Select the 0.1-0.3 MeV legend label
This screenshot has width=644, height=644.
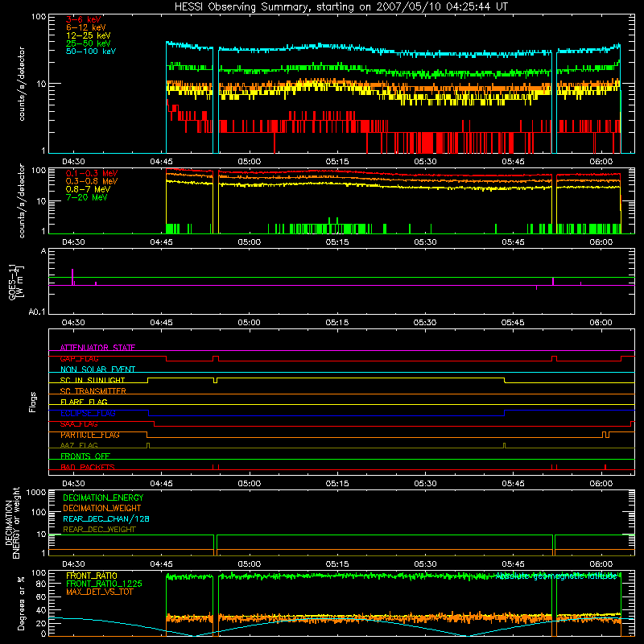click(91, 173)
